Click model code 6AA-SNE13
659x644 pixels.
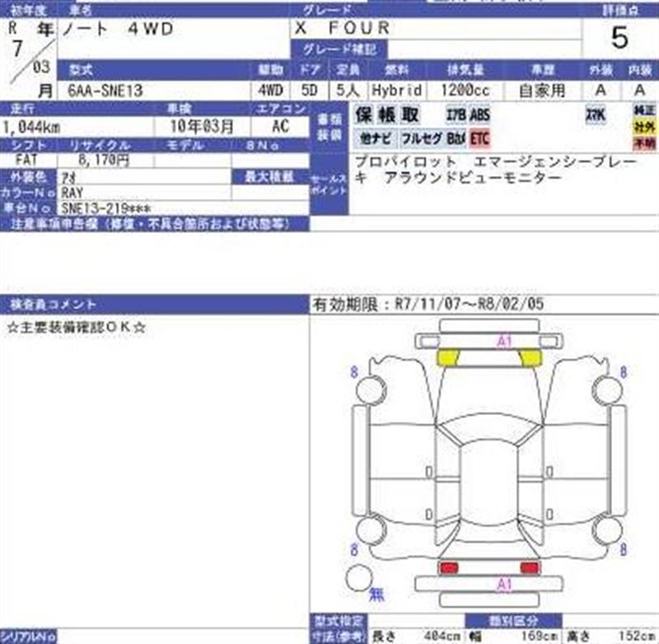pos(105,91)
